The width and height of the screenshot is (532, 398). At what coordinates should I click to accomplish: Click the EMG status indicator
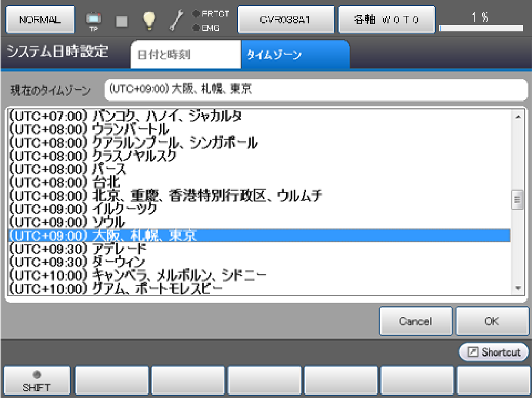207,28
